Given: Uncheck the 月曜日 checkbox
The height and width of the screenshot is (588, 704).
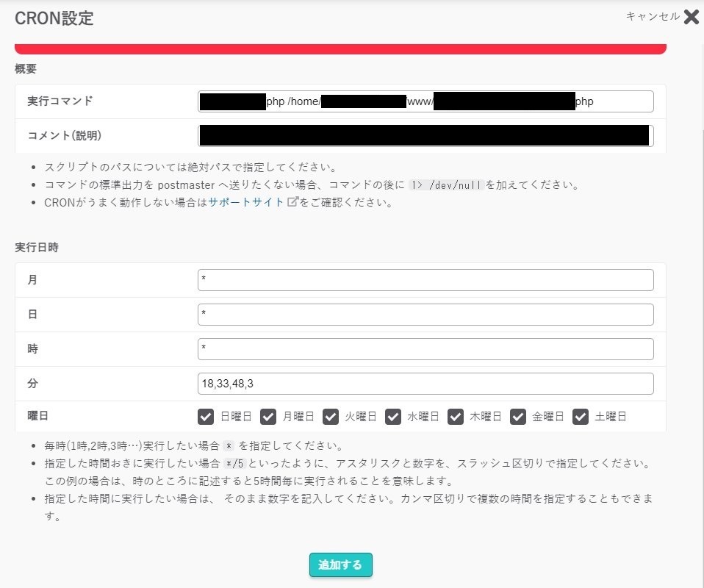Looking at the screenshot, I should pos(268,417).
